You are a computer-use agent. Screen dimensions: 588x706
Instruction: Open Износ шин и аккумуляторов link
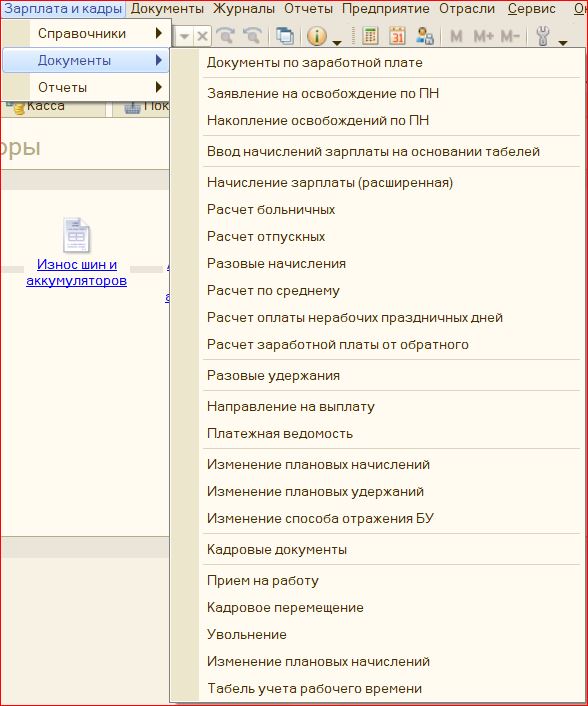click(77, 272)
